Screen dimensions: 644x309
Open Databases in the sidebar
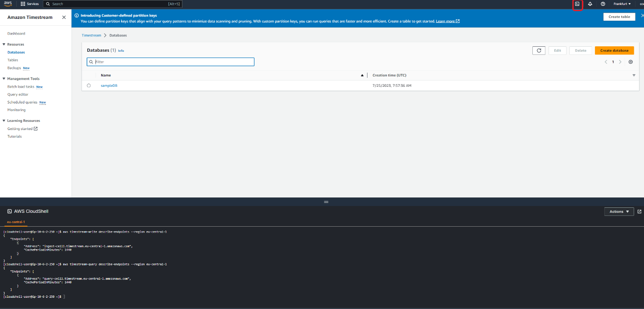click(16, 52)
